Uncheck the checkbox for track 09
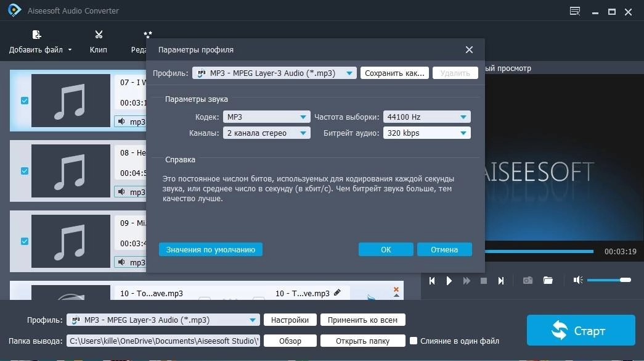The width and height of the screenshot is (644, 361). (25, 241)
